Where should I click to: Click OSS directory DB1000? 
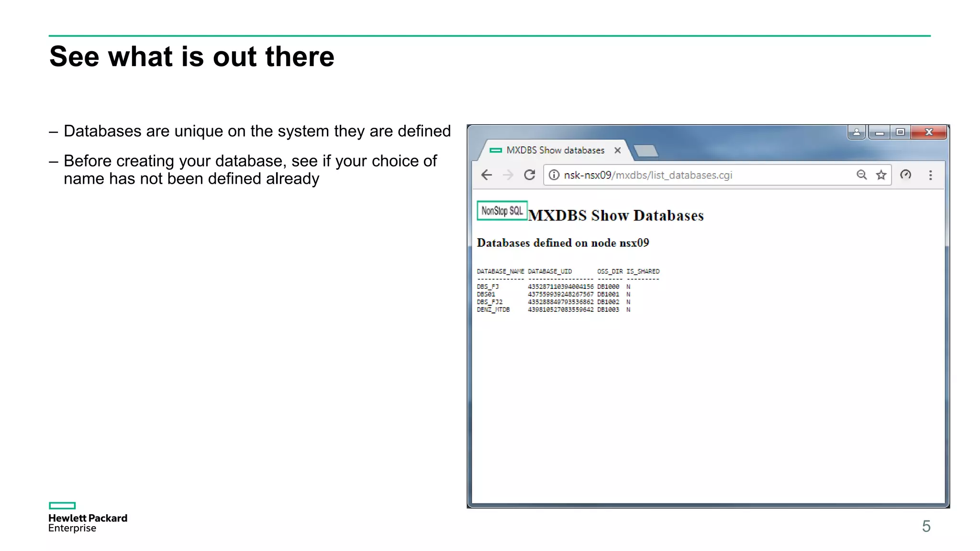click(608, 287)
